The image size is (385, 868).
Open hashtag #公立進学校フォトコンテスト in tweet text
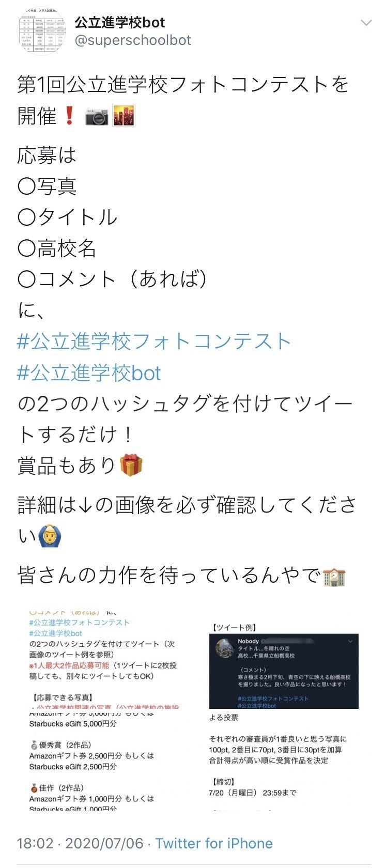click(154, 342)
